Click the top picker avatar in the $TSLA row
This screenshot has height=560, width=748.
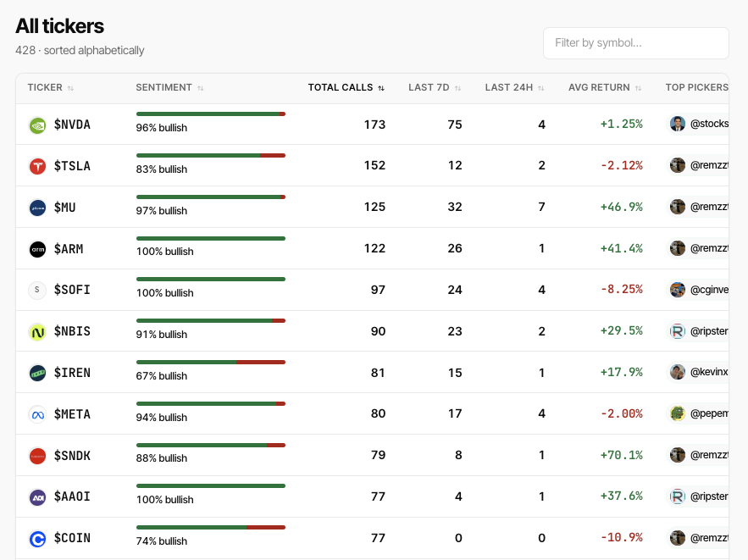[x=678, y=165]
